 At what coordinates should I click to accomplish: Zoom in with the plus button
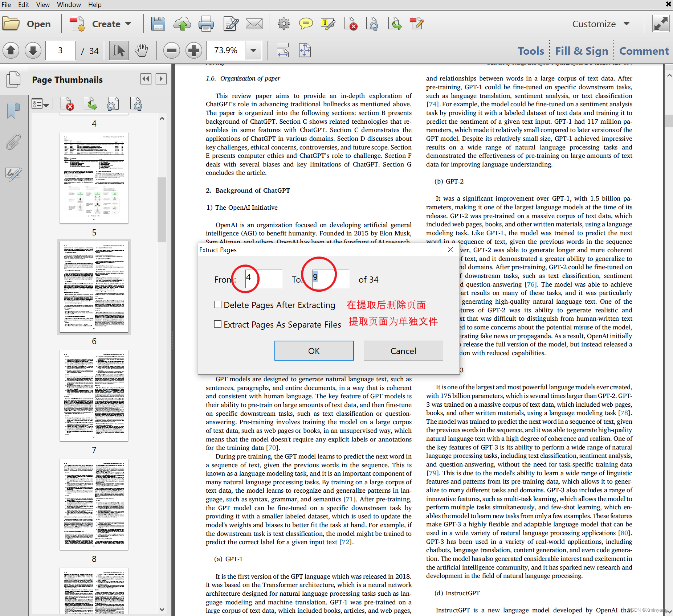[x=194, y=50]
